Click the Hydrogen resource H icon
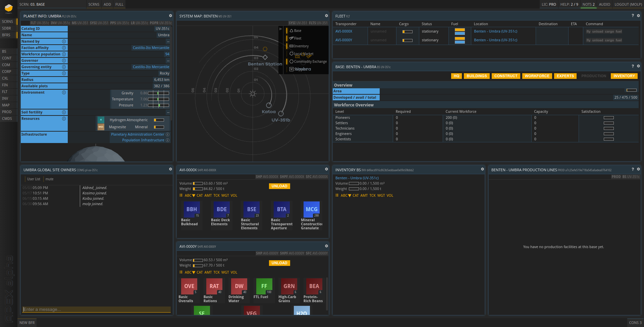Viewport: 644px width, 327px height. click(x=101, y=120)
